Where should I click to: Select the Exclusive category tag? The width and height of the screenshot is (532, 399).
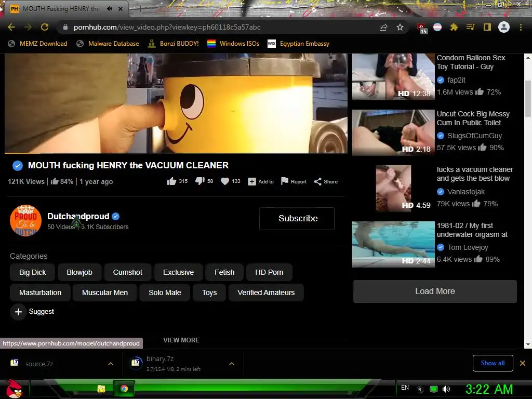point(179,272)
